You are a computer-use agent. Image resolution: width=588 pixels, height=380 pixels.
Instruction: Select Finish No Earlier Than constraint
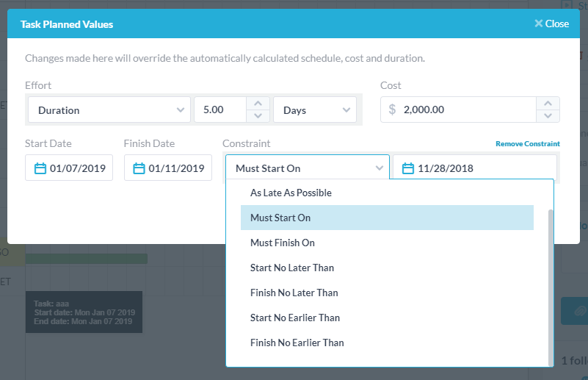click(x=297, y=343)
